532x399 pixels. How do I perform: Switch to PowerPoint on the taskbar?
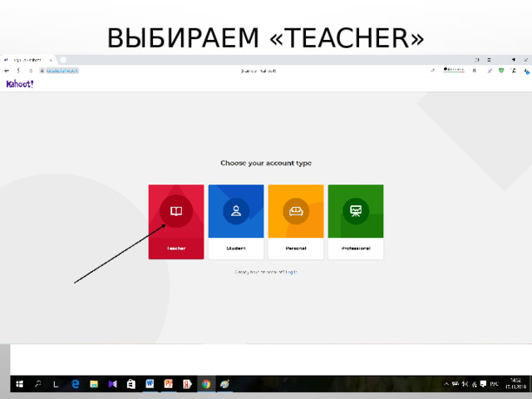pos(169,384)
